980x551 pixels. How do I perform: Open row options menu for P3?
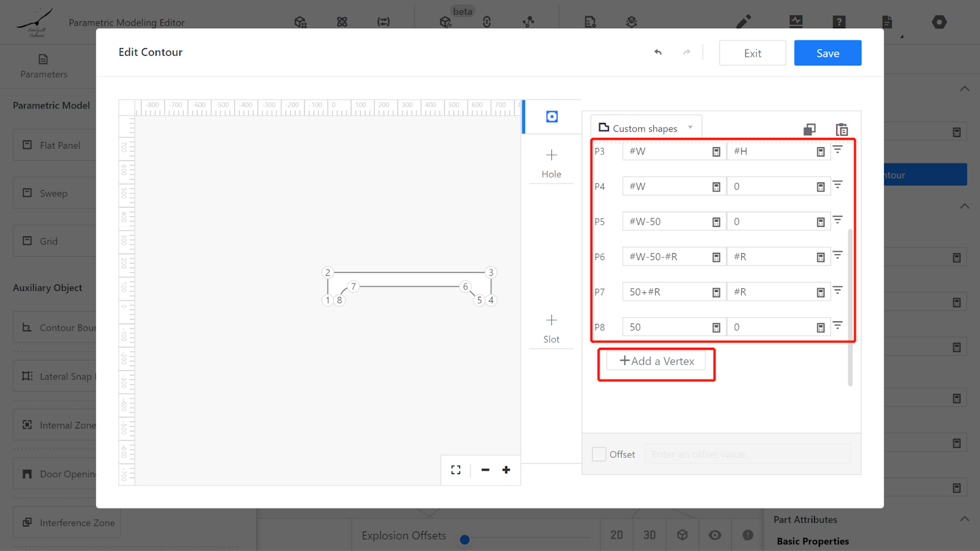(837, 149)
